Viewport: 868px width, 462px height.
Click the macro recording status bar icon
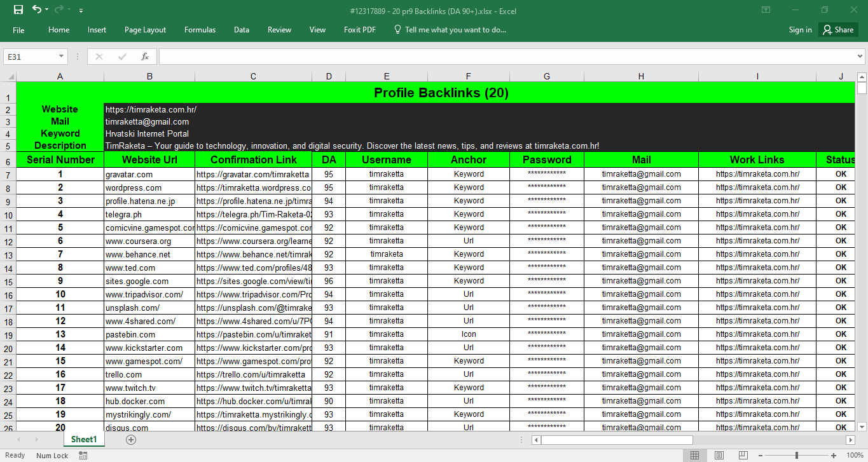(x=83, y=455)
